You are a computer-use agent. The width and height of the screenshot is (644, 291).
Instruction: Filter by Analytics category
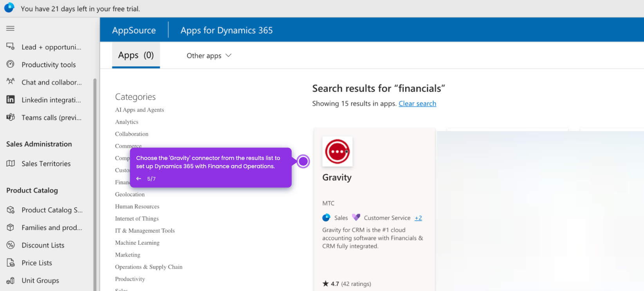pos(126,122)
